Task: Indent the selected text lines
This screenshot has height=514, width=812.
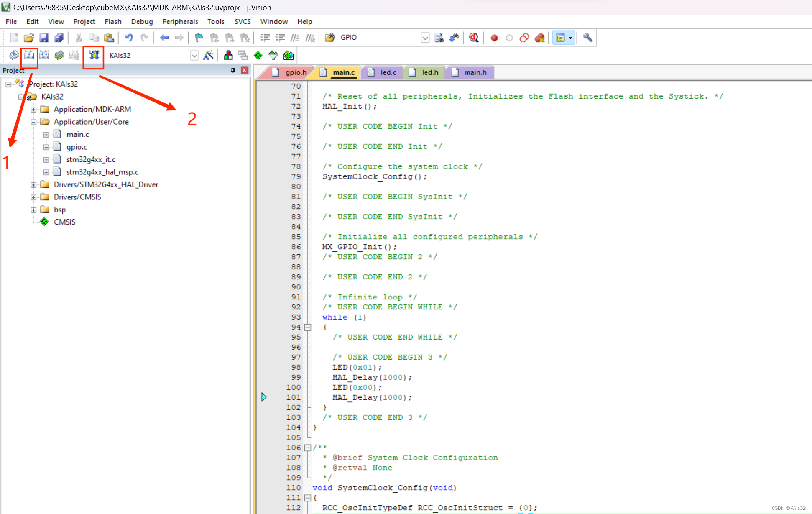Action: pos(265,38)
